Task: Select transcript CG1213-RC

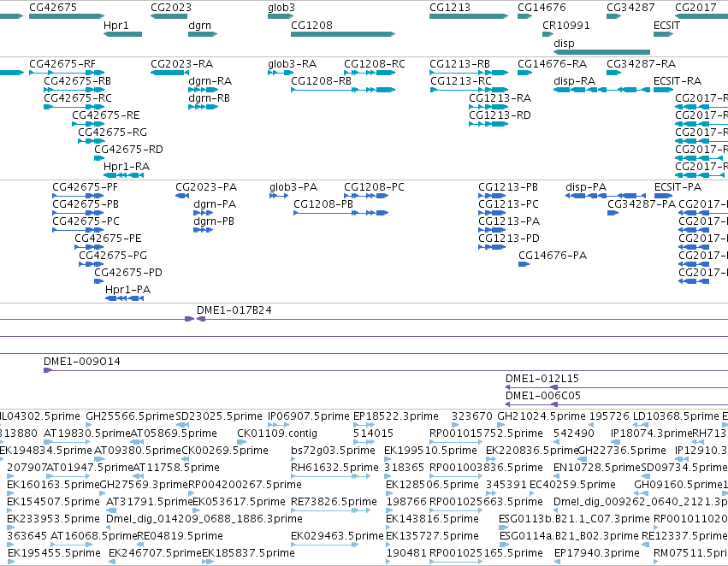Action: tap(469, 90)
